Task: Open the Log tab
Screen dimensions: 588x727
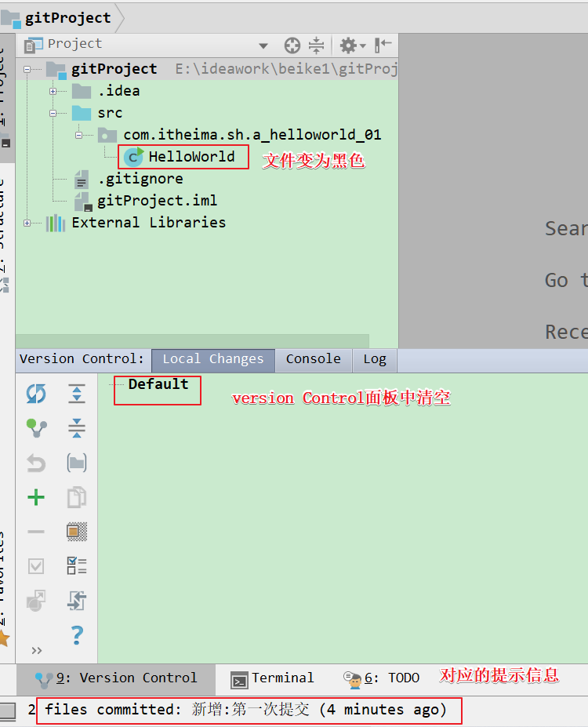Action: pyautogui.click(x=375, y=359)
